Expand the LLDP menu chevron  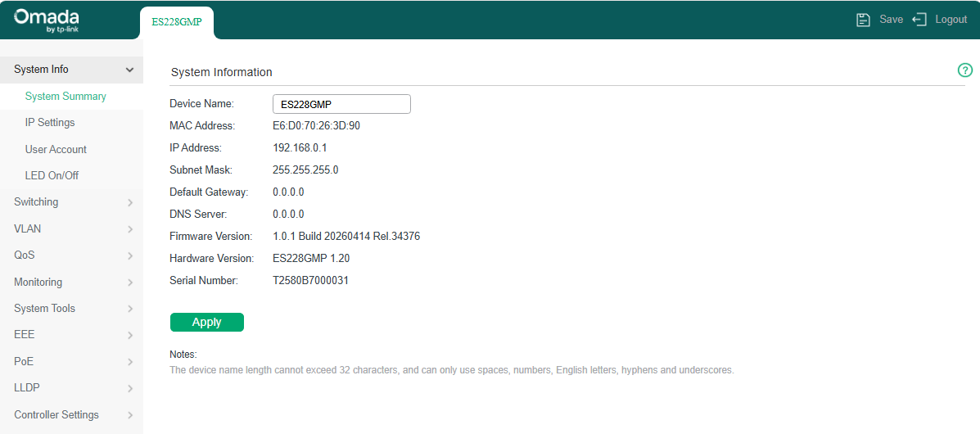pyautogui.click(x=130, y=388)
